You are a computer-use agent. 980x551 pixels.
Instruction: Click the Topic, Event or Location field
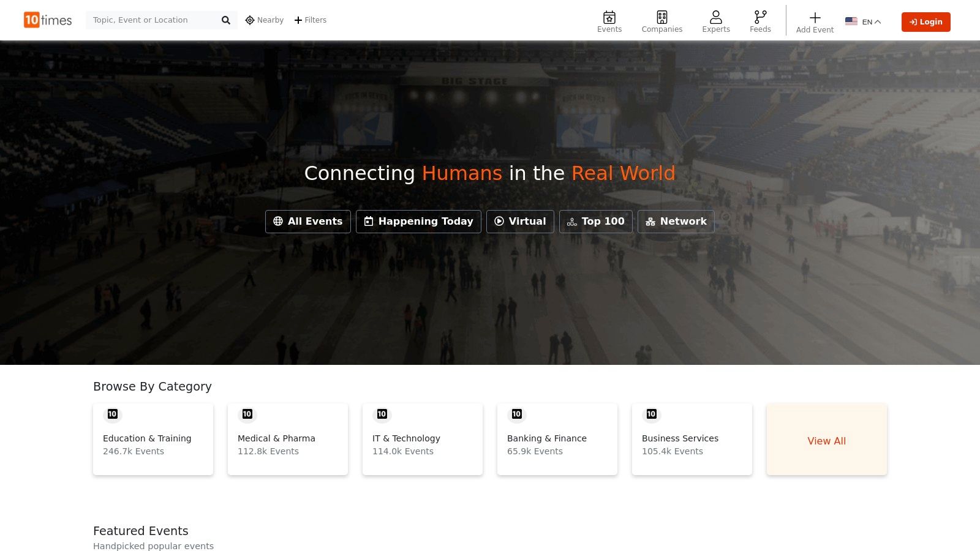pyautogui.click(x=153, y=20)
